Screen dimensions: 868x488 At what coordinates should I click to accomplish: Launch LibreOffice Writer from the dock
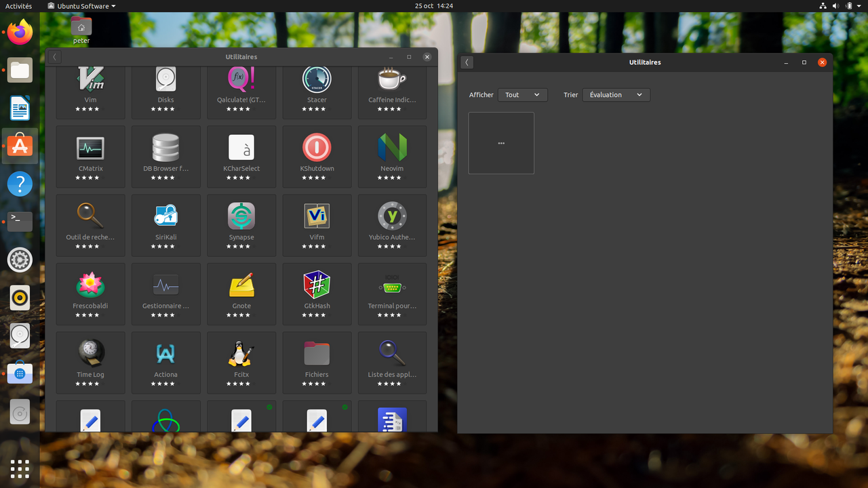20,108
